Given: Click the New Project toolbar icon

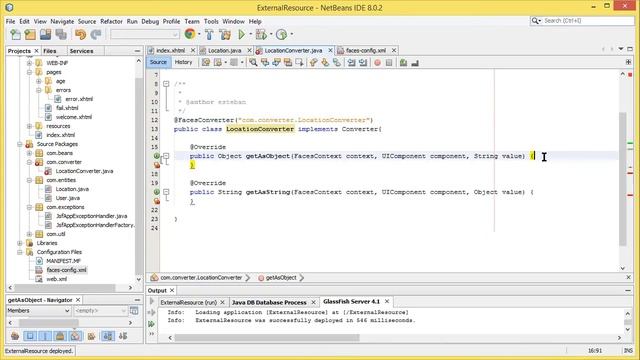Looking at the screenshot, I should (30, 35).
